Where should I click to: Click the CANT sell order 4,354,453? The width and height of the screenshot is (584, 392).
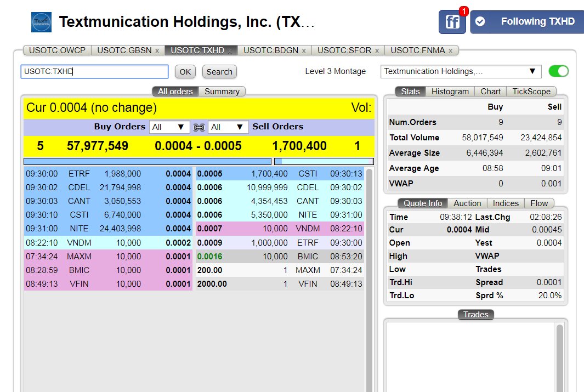tap(280, 201)
